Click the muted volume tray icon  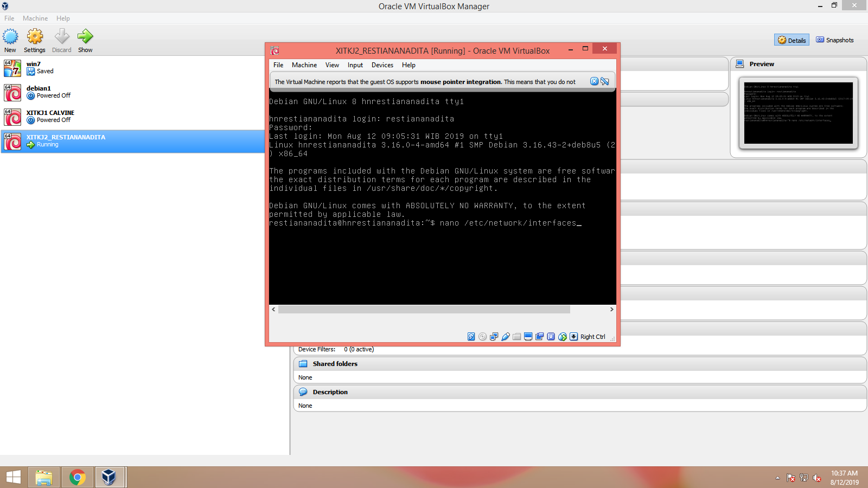coord(817,478)
